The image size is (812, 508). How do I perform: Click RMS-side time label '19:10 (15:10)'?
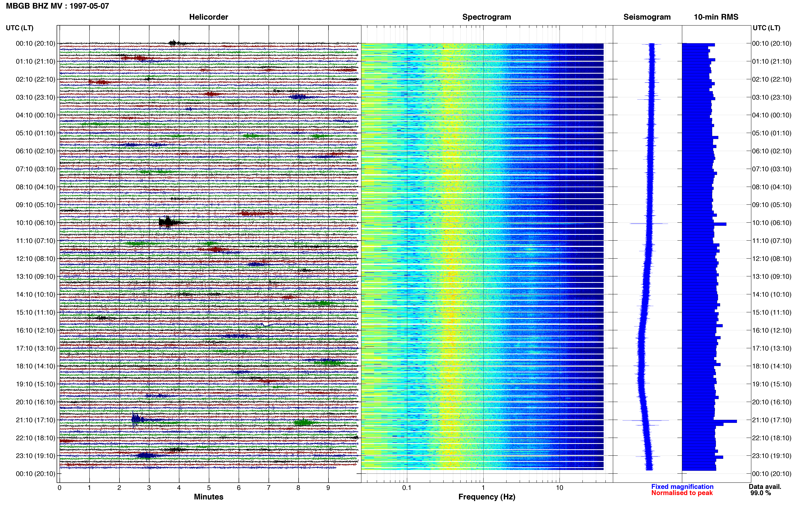click(x=772, y=384)
